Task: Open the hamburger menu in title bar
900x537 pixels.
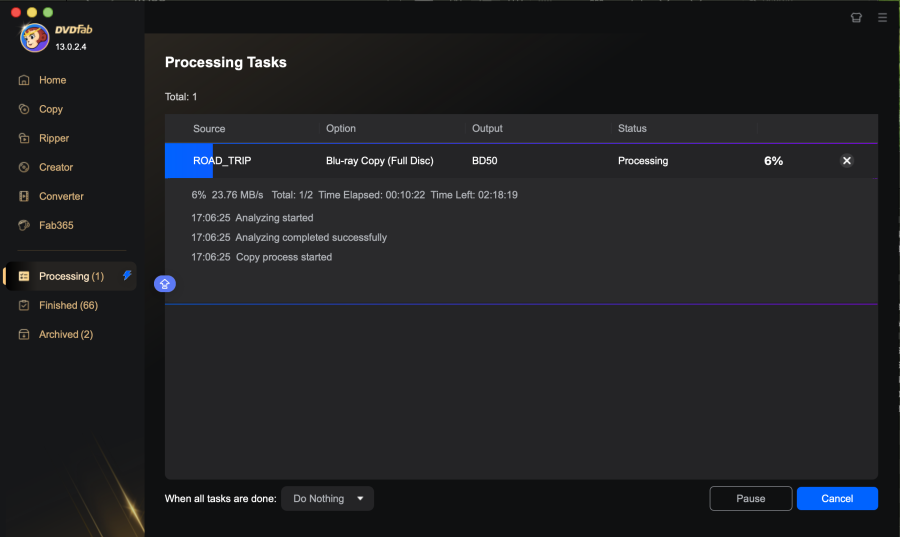Action: [x=882, y=17]
